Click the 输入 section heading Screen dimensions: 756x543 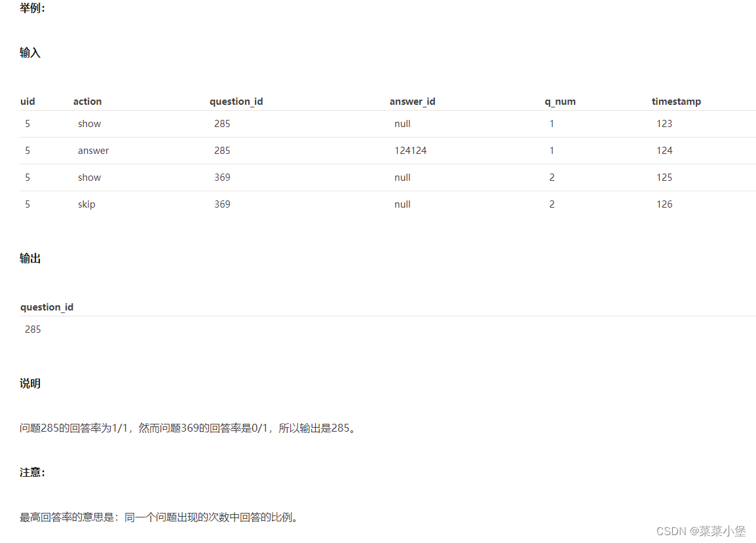30,52
